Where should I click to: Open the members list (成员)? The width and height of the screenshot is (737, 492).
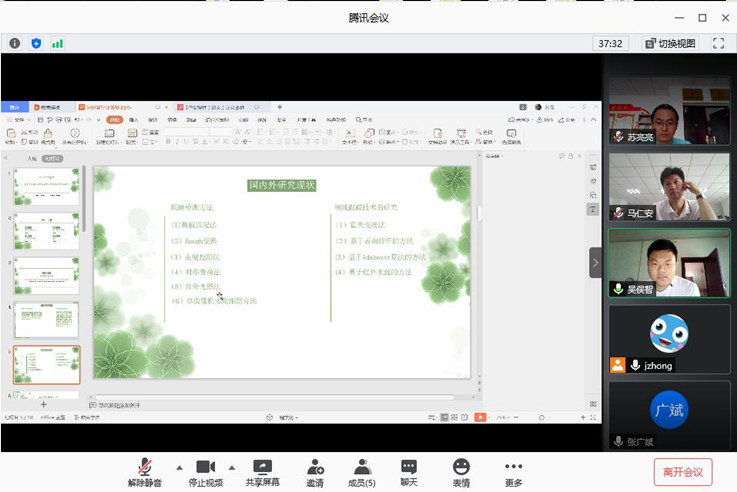362,471
